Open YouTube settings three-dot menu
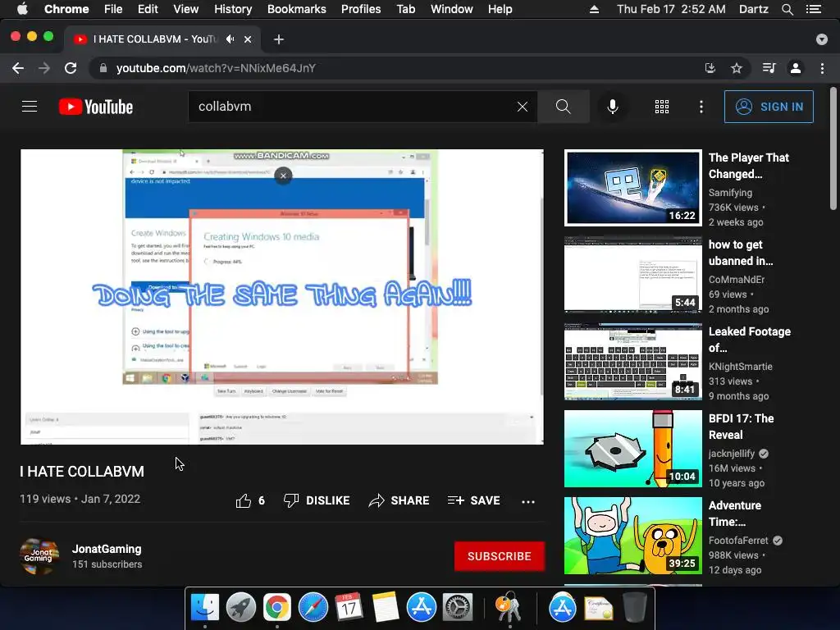Image resolution: width=840 pixels, height=630 pixels. (x=701, y=107)
